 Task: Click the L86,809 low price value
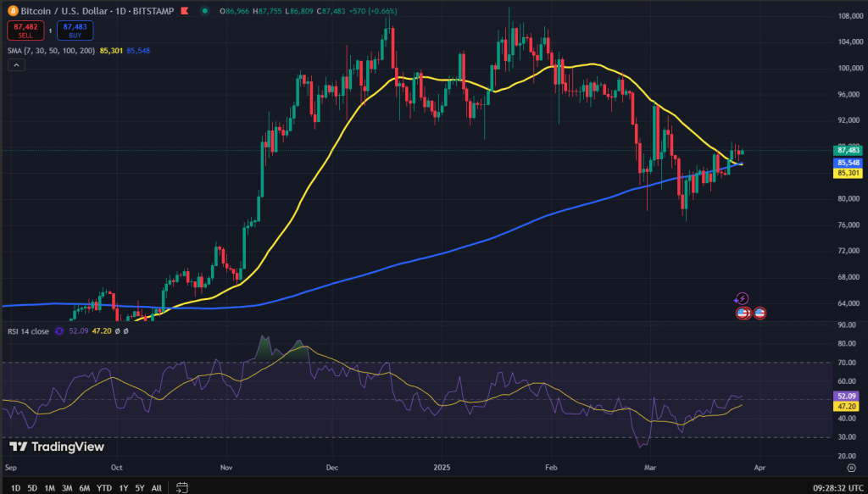point(299,11)
